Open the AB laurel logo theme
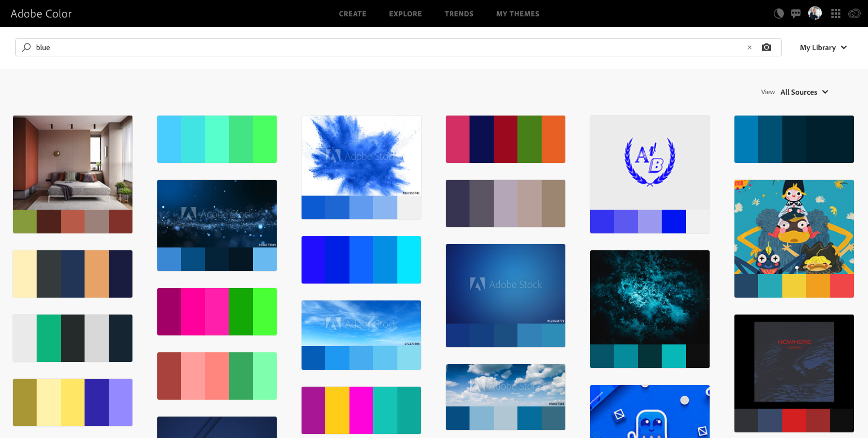868x438 pixels. pos(650,162)
